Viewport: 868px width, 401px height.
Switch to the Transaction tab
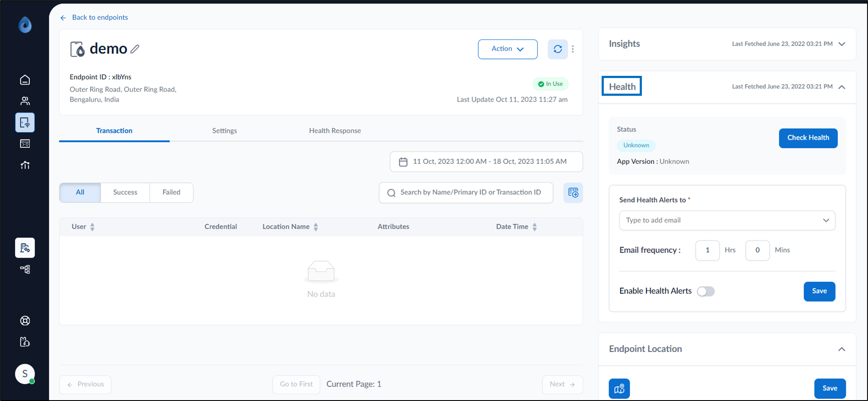pos(114,131)
